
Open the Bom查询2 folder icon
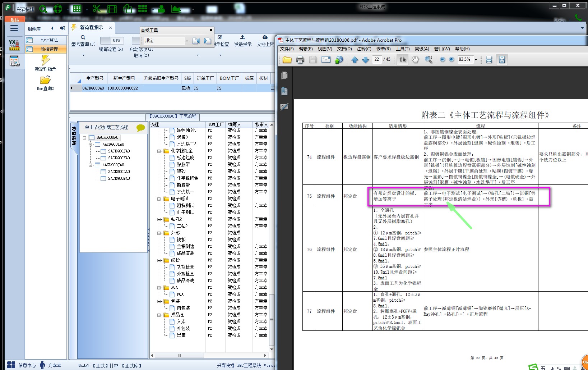click(46, 80)
